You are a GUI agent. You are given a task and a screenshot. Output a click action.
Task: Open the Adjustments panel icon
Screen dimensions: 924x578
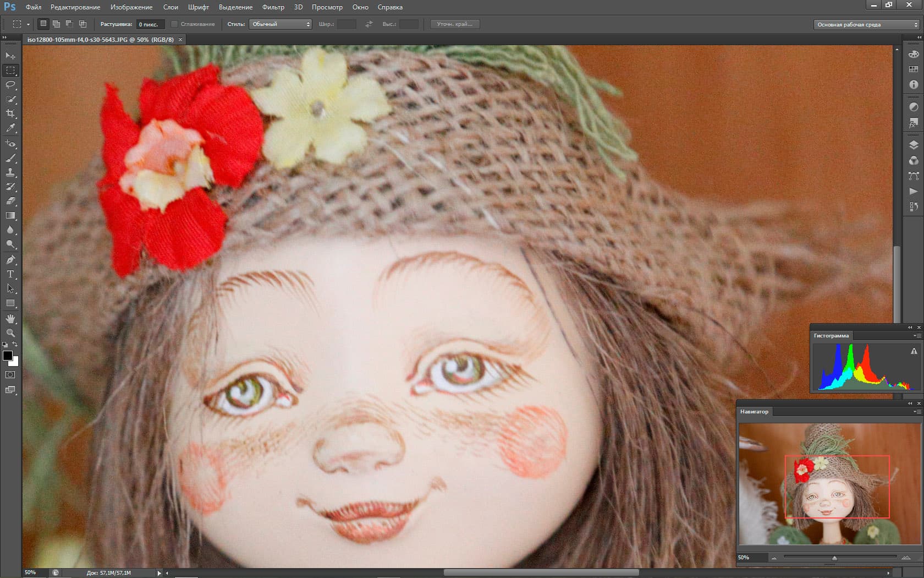point(914,107)
